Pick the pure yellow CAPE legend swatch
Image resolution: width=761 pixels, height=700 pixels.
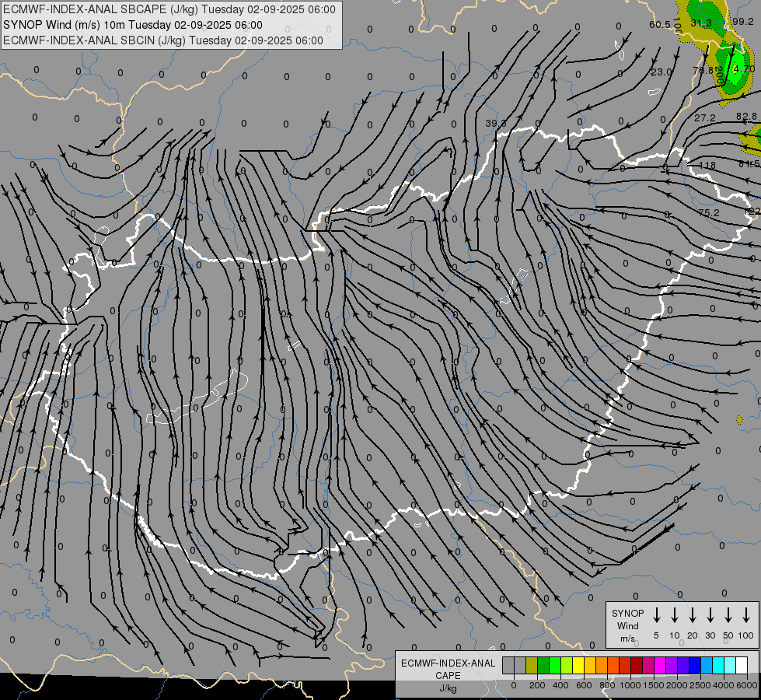click(x=578, y=665)
